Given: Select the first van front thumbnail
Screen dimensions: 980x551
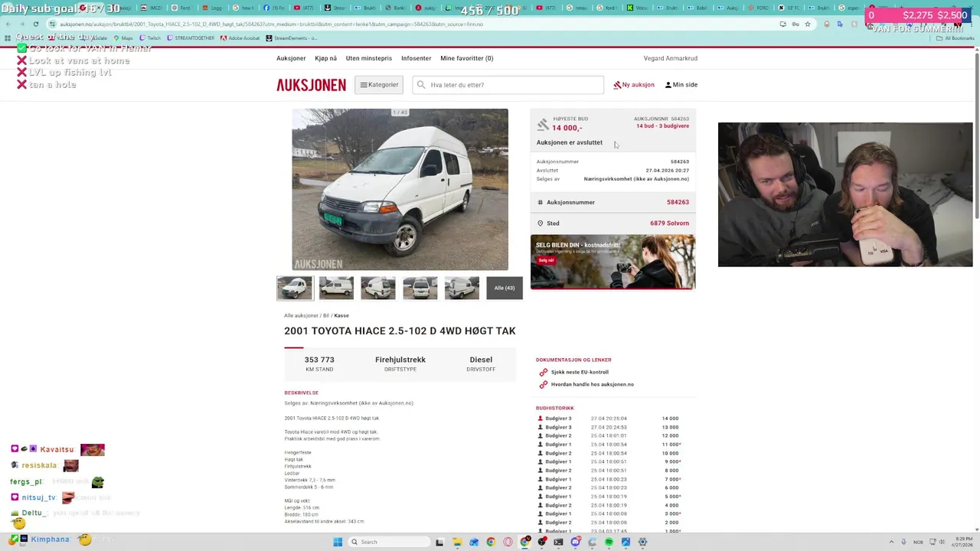Looking at the screenshot, I should click(295, 288).
